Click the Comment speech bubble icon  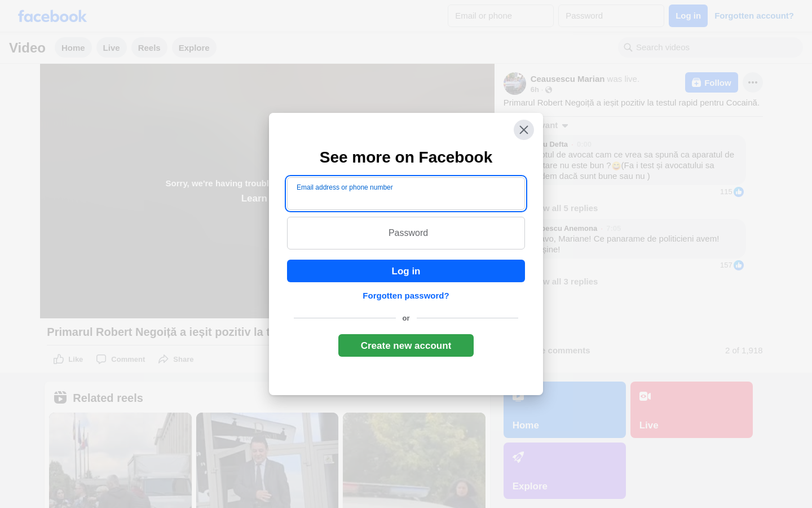tap(101, 360)
